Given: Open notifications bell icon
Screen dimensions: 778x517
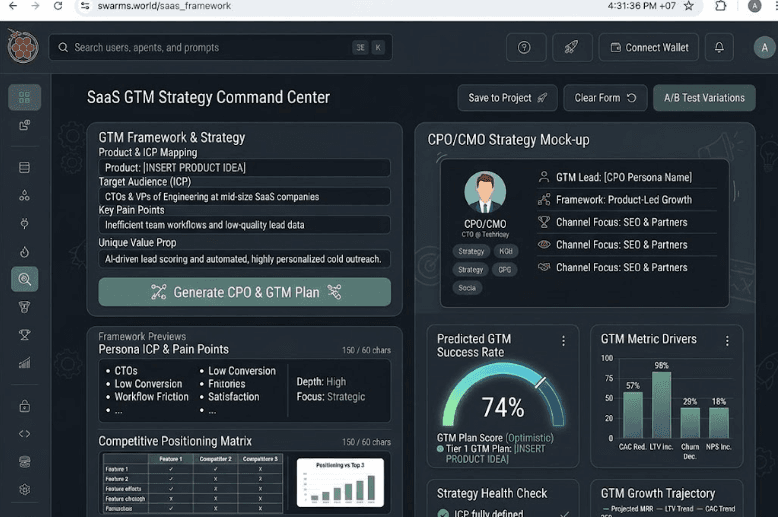Looking at the screenshot, I should 718,48.
